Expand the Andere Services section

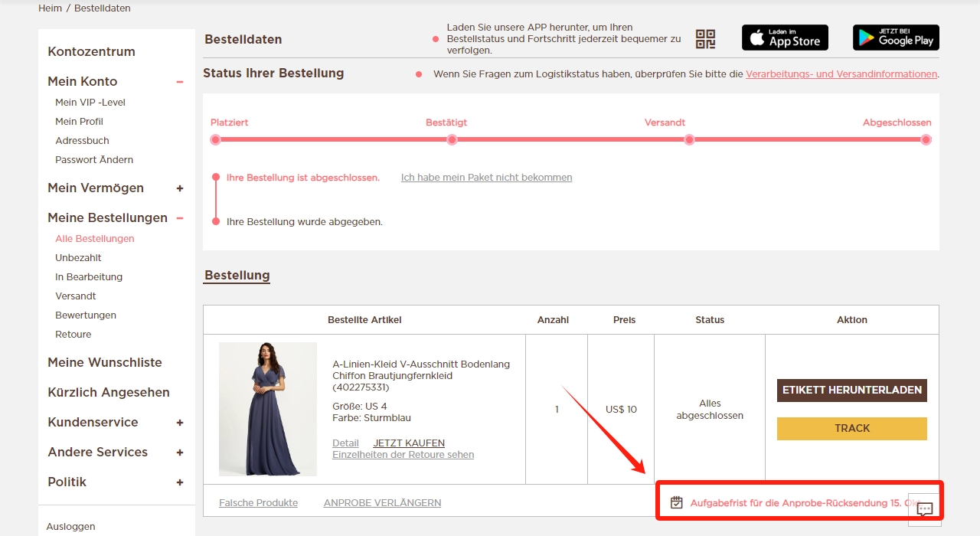click(180, 453)
